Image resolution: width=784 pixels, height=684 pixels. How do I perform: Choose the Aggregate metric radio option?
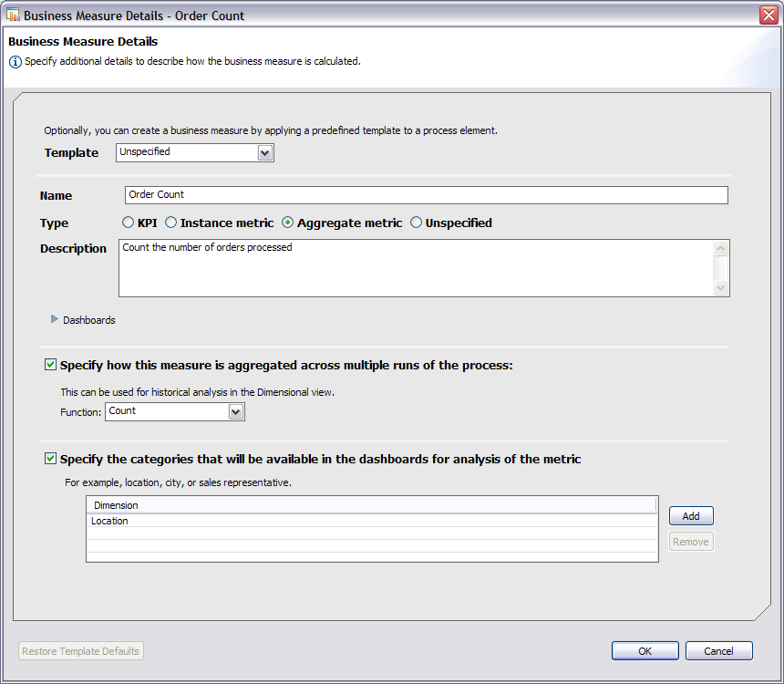coord(287,223)
